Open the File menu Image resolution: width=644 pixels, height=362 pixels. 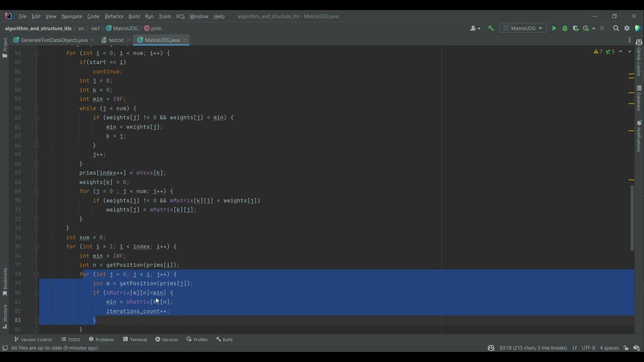[x=23, y=16]
